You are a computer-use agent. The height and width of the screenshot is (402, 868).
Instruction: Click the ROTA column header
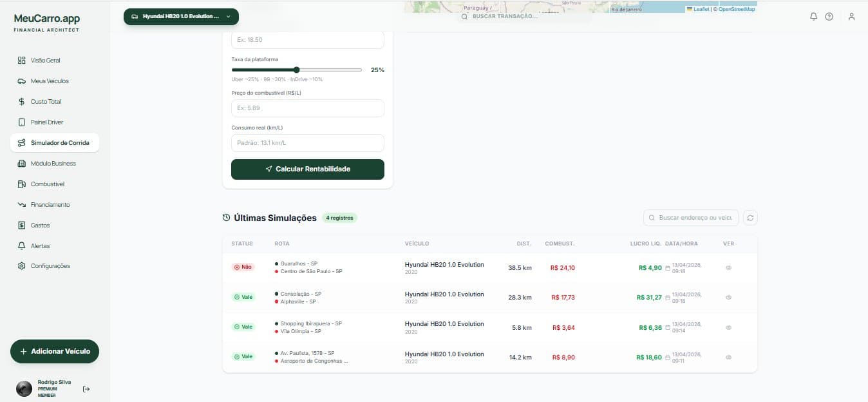click(x=281, y=244)
